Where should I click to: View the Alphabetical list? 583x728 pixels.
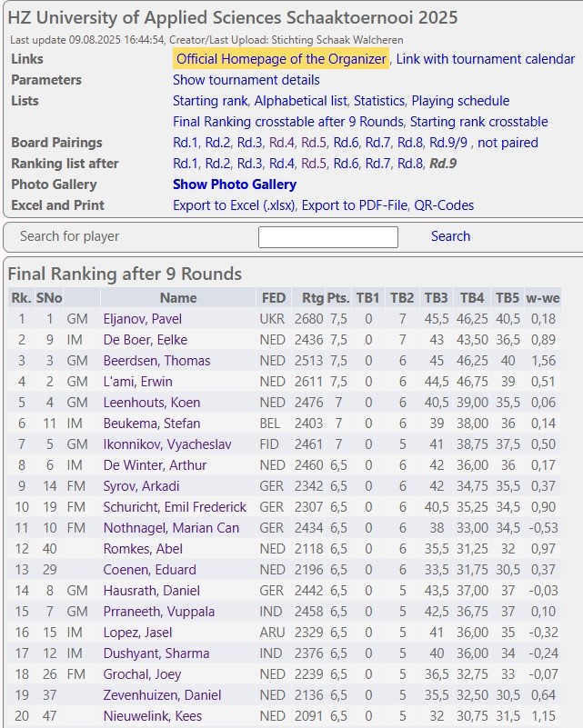300,101
